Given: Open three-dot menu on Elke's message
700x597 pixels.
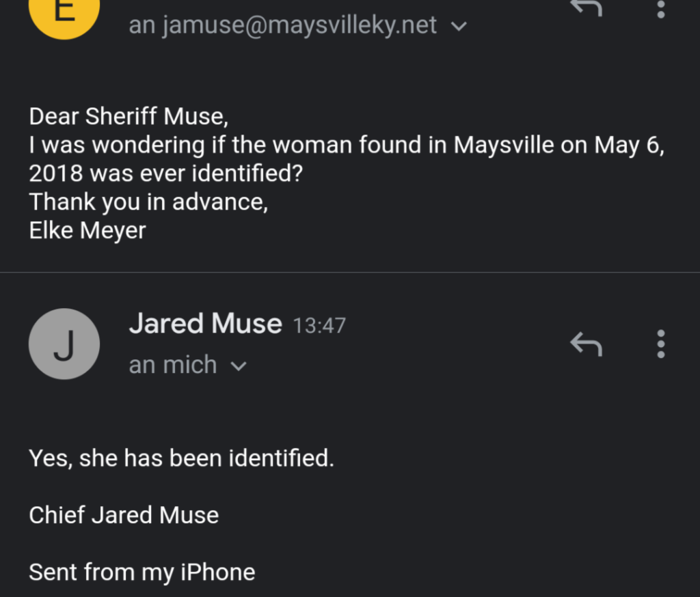Looking at the screenshot, I should pos(660,8).
